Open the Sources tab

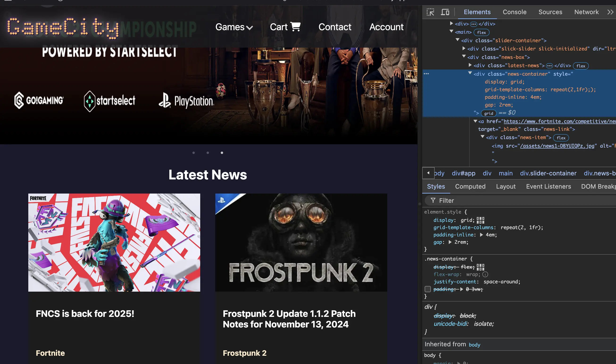point(550,12)
